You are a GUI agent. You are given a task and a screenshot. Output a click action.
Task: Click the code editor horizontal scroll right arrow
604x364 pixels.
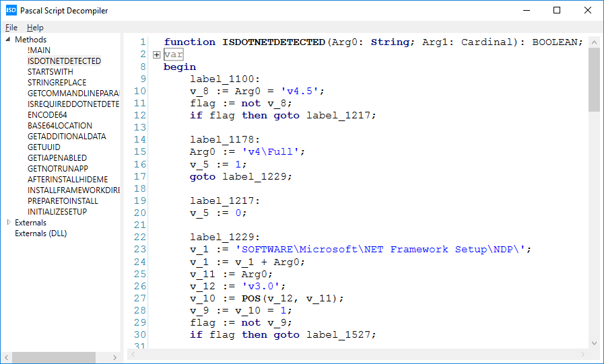coord(583,354)
